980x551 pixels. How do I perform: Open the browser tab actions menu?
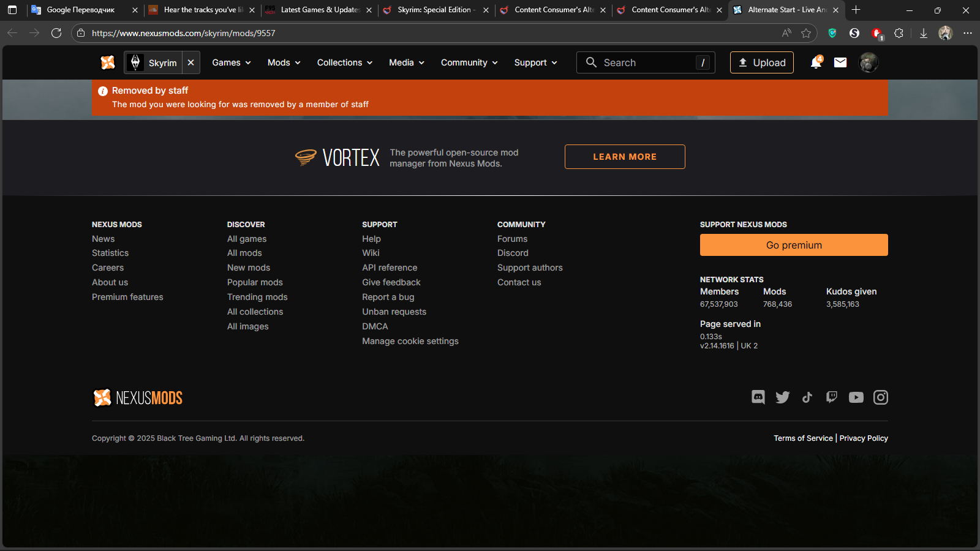coord(12,10)
